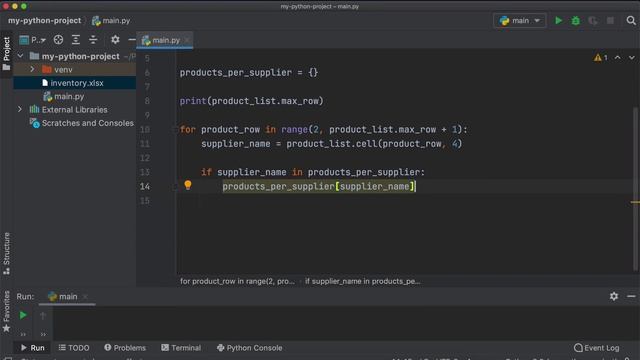Viewport: 640px width, 360px height.
Task: Open the Run tool window tab
Action: pos(32,348)
